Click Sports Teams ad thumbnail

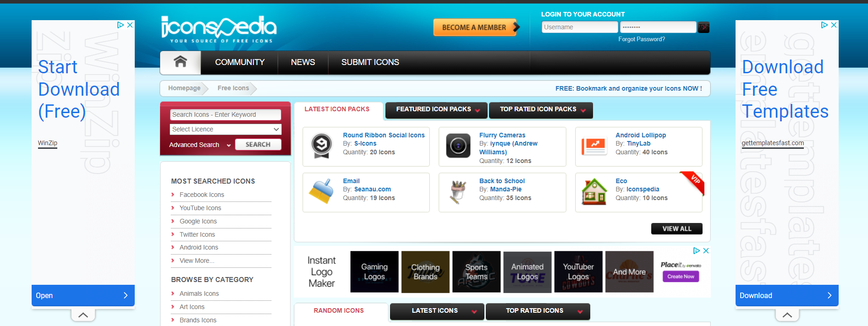[476, 272]
